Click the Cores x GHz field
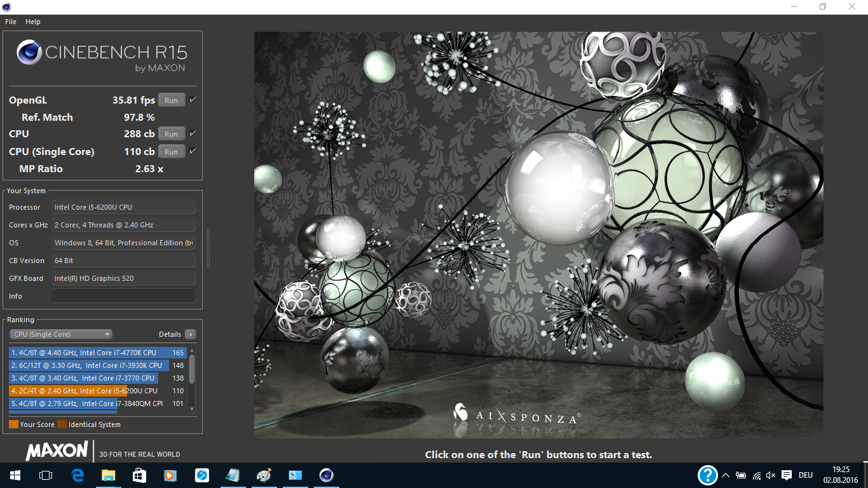The width and height of the screenshot is (868, 488). [x=123, y=225]
